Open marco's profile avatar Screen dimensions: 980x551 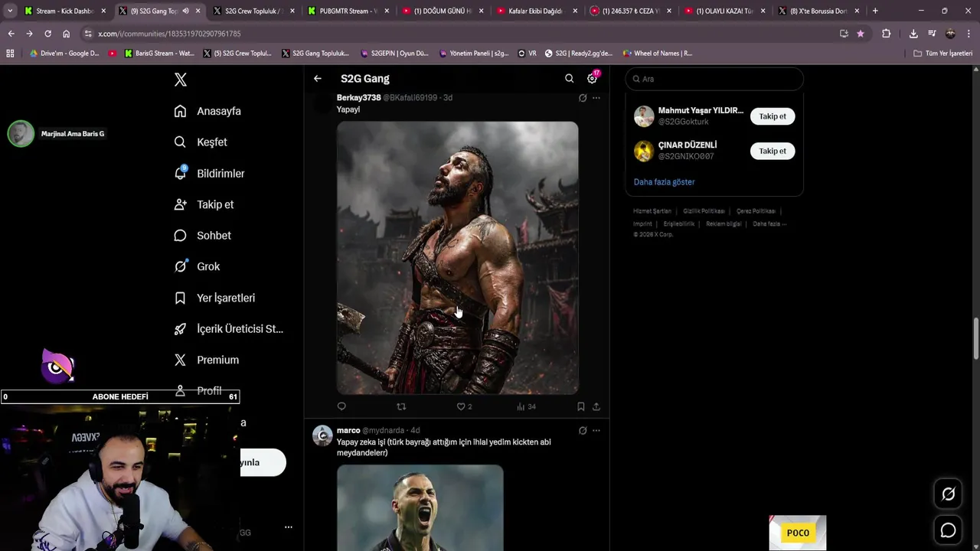(322, 435)
